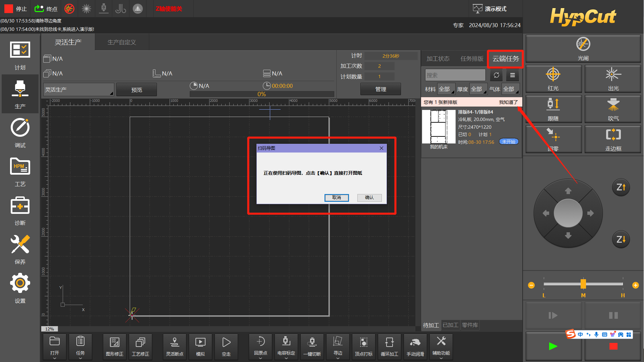This screenshot has width=644, height=362.
Task: Click 确认 in the 扫码导图 dialog
Action: [x=369, y=198]
